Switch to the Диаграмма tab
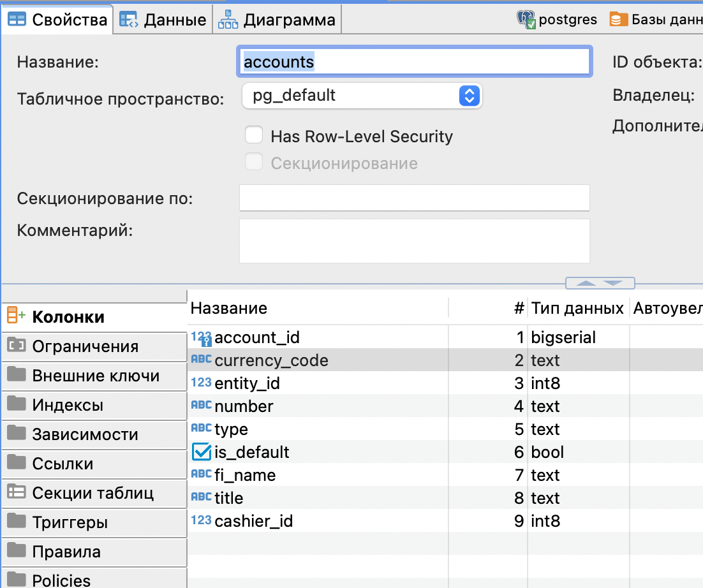Viewport: 703px width, 588px height. (x=277, y=20)
